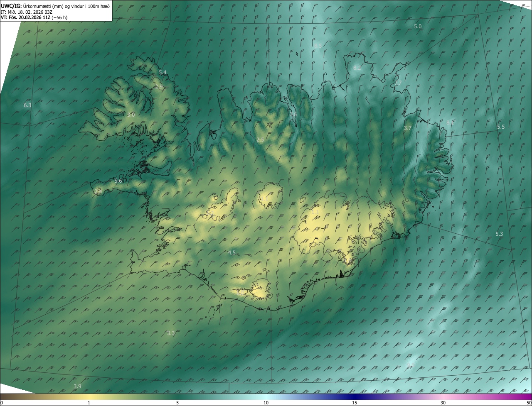
Task: Click the map value "8.2"
Action: tap(357, 68)
